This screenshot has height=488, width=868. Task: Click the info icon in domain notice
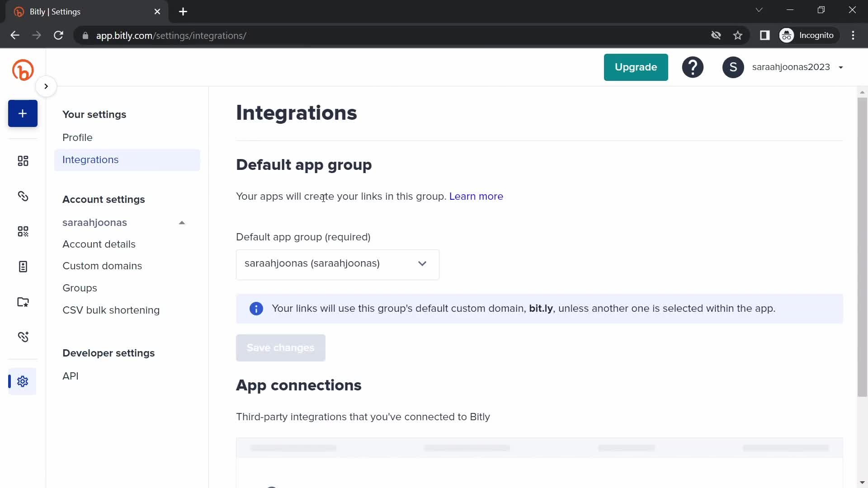[x=256, y=309]
